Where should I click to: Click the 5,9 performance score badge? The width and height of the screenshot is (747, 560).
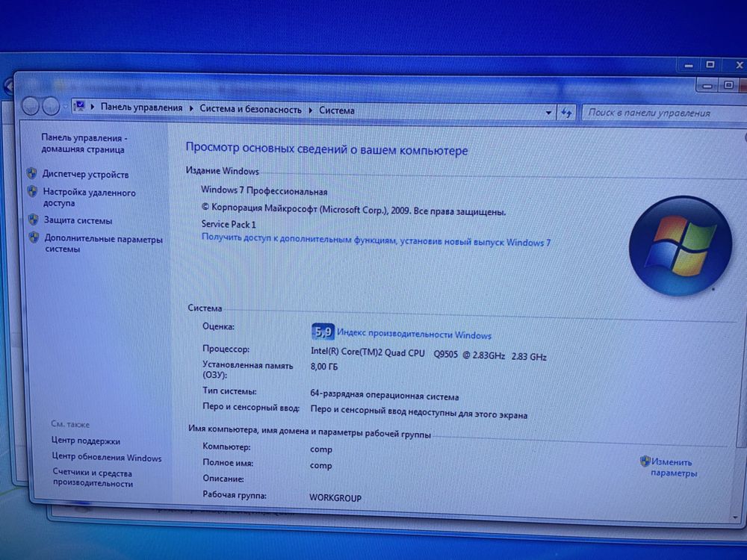point(323,331)
